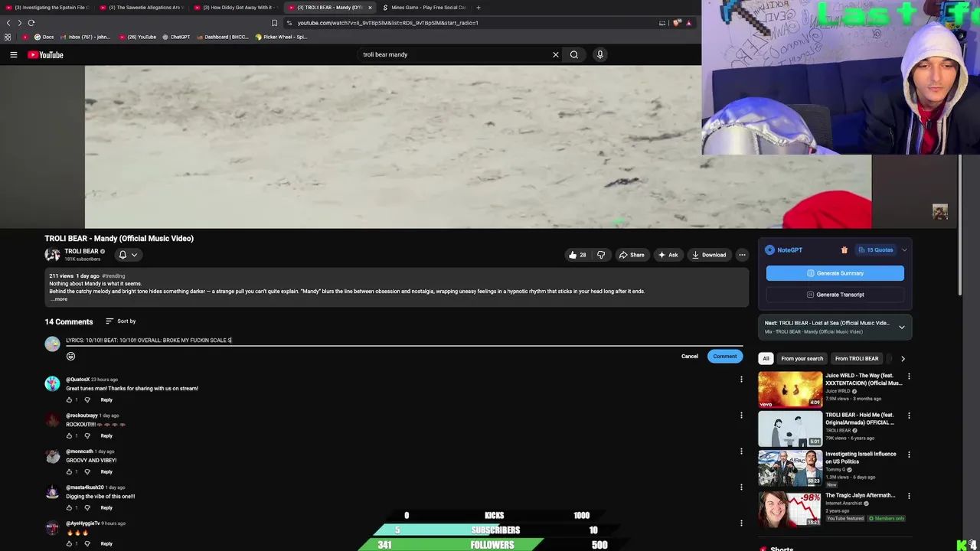Open the Docs bookmark

pyautogui.click(x=44, y=37)
